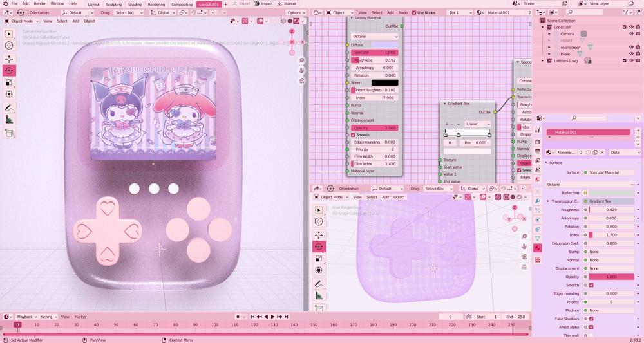Screen dimensions: 644x343
Task: Toggle the Use Nodes checkbox
Action: pos(414,13)
